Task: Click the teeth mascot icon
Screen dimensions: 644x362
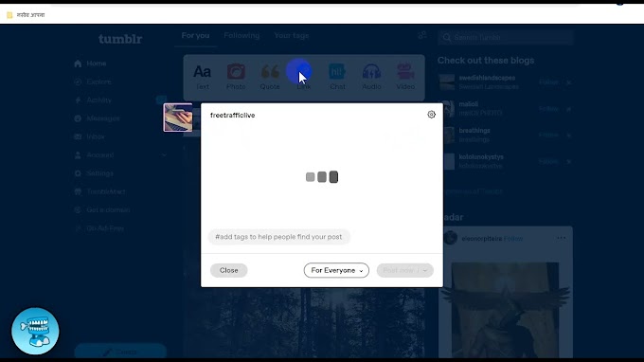Action: (x=35, y=331)
